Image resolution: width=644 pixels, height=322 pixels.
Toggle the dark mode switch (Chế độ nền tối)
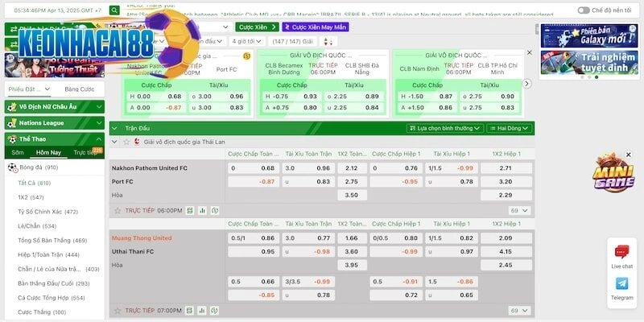click(x=584, y=10)
